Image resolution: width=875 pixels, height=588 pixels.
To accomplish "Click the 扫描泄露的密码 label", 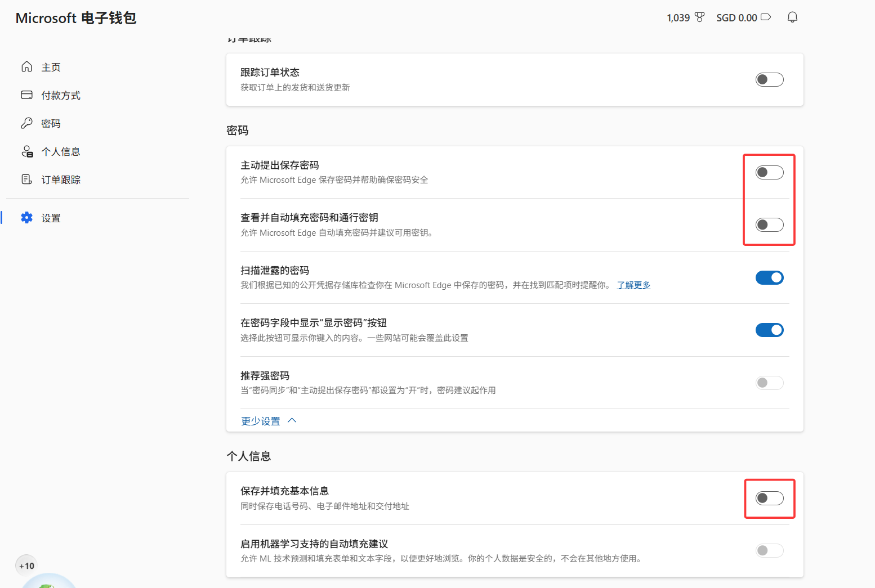I will pos(275,270).
